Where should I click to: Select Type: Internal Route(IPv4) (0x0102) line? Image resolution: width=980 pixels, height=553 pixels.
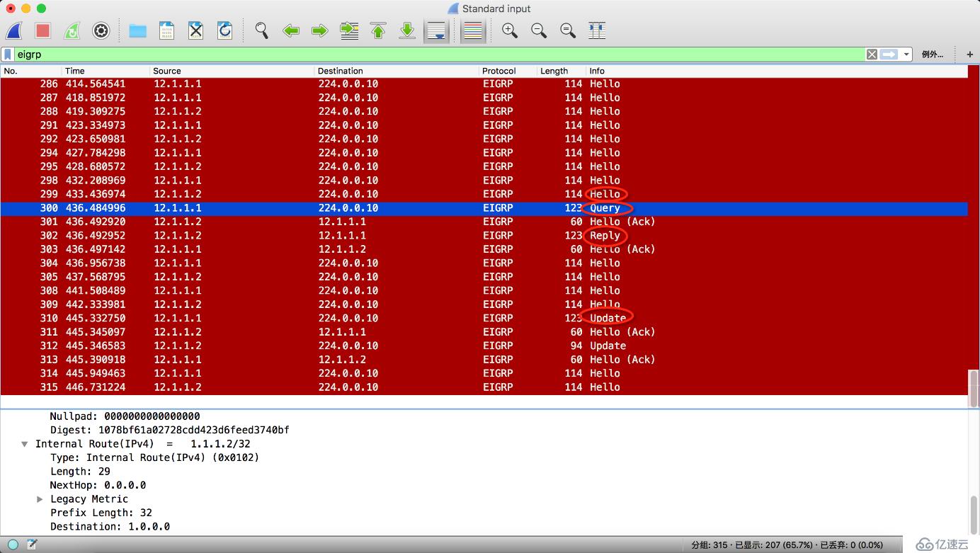[155, 457]
